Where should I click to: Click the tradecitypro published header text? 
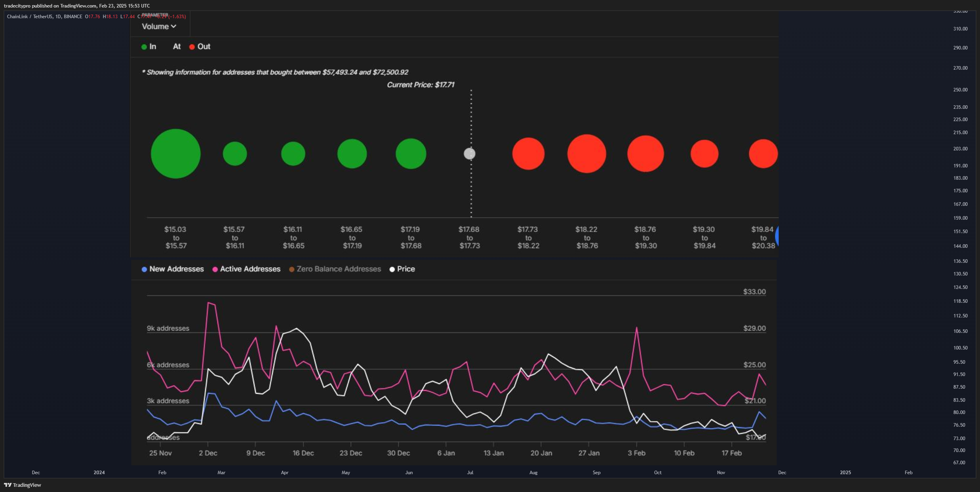coord(77,6)
